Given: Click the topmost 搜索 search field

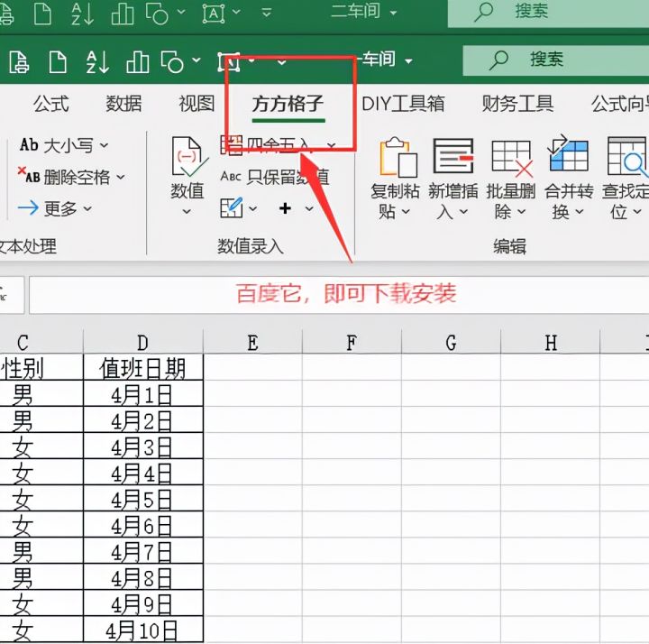Looking at the screenshot, I should tap(548, 13).
